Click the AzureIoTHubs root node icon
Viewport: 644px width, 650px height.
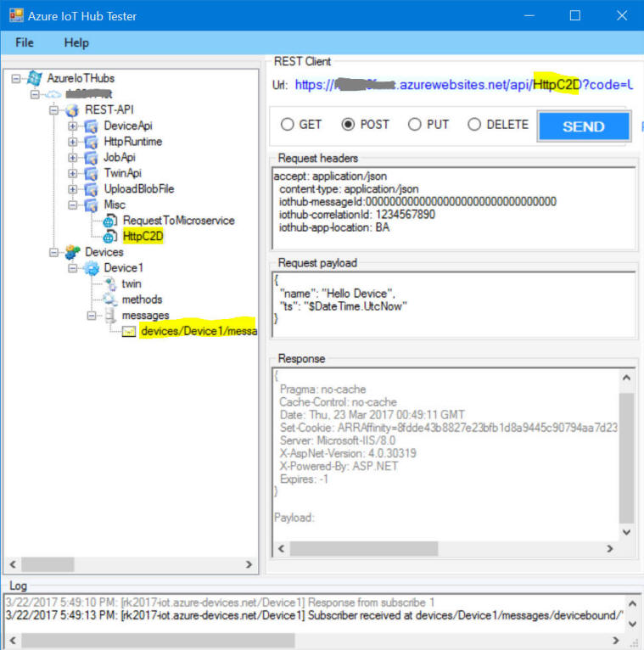pos(35,78)
